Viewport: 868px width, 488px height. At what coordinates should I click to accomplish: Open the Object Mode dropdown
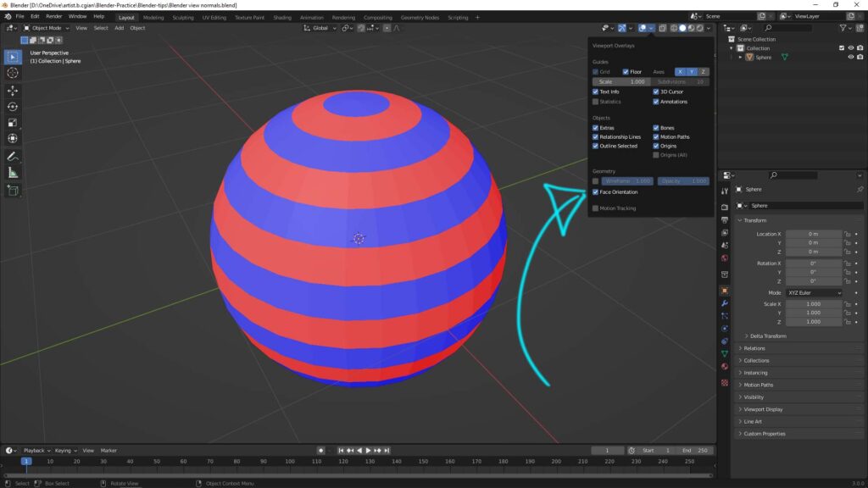coord(46,28)
